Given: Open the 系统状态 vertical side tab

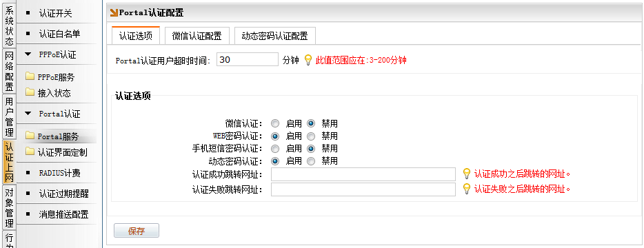Looking at the screenshot, I should [9, 25].
